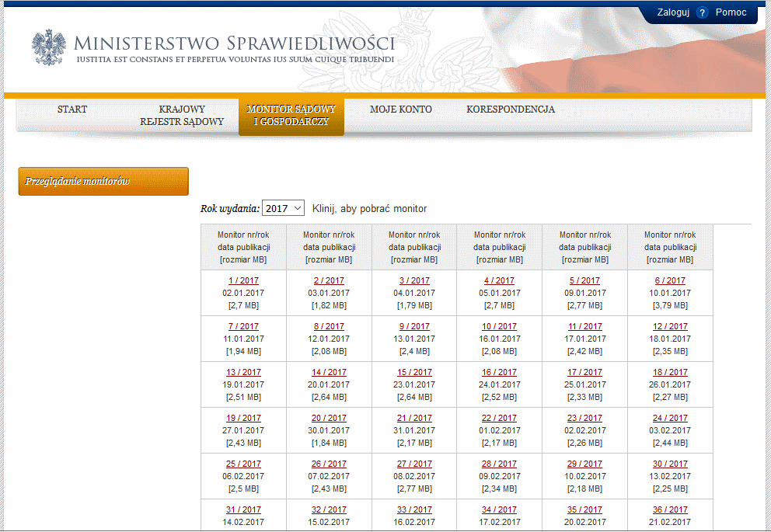Image resolution: width=771 pixels, height=532 pixels.
Task: Download monitor 33 / 2017
Action: tap(414, 510)
